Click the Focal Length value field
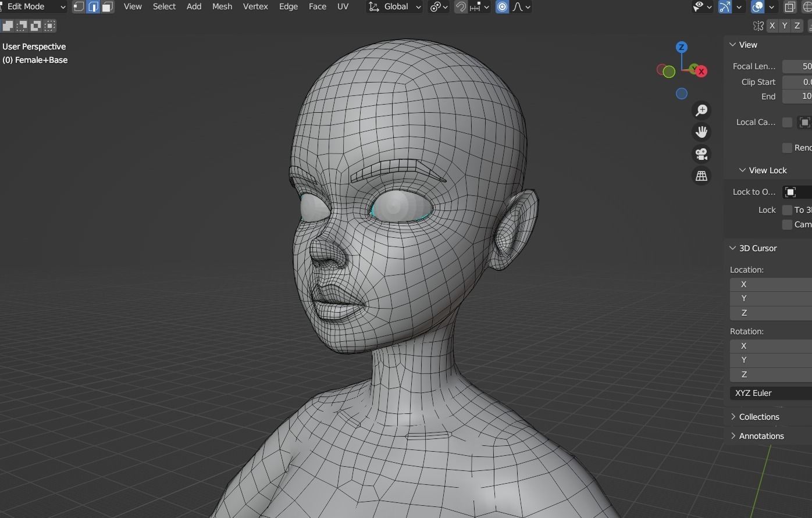812x518 pixels. coord(797,66)
